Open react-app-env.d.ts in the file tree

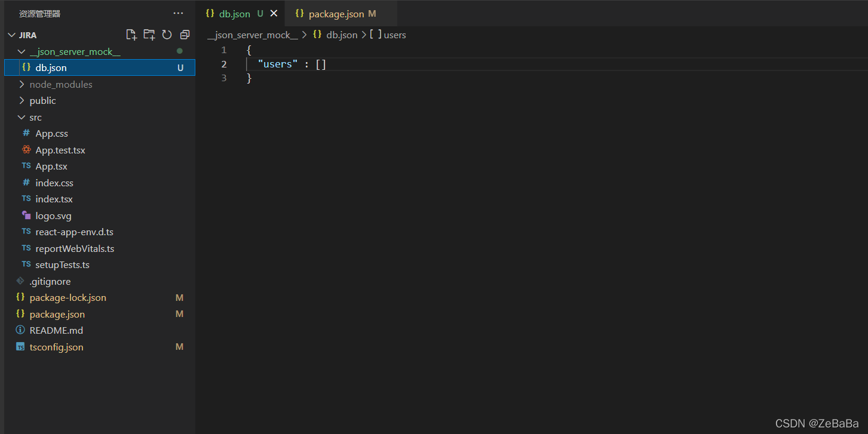pos(100,232)
